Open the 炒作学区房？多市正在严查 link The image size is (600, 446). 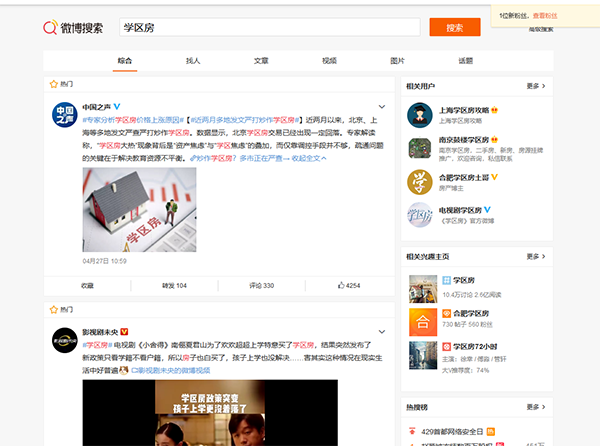coord(239,158)
